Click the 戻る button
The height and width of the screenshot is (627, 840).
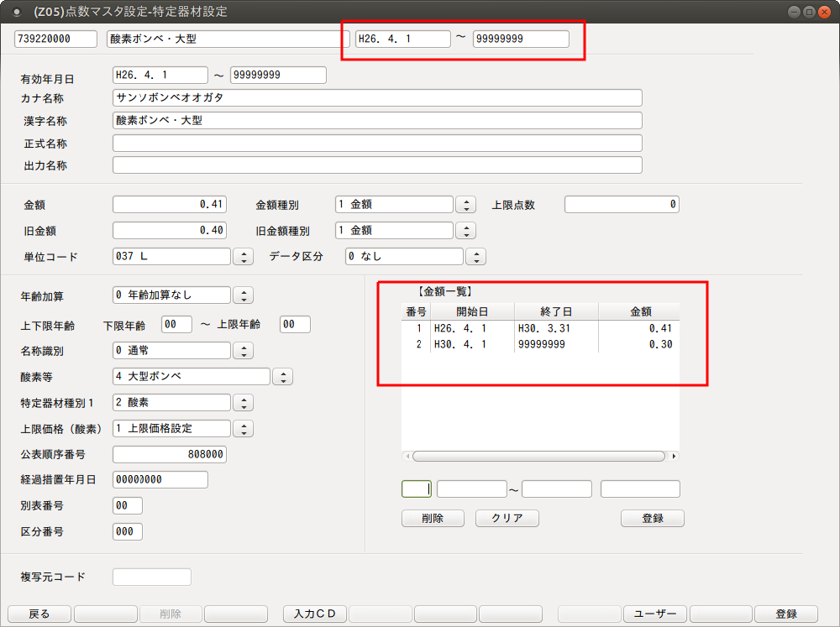[39, 614]
